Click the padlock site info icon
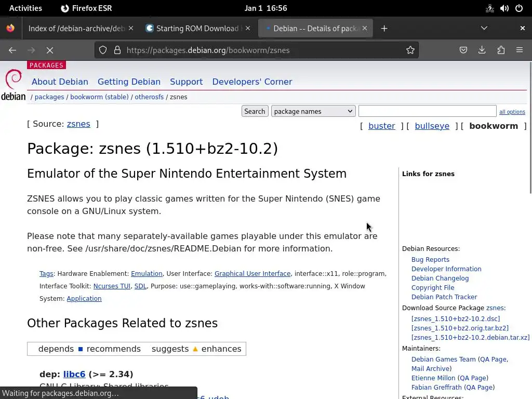The width and height of the screenshot is (532, 399). click(x=117, y=50)
